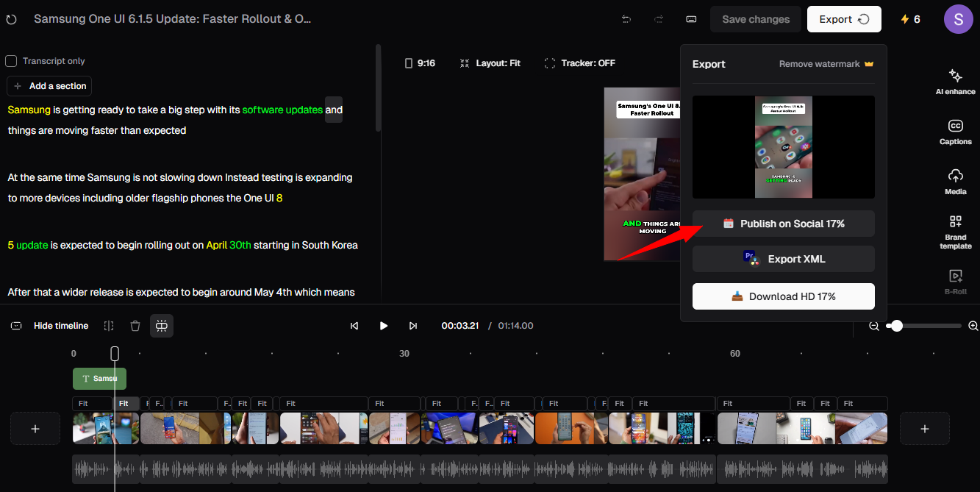Image resolution: width=980 pixels, height=492 pixels.
Task: Open the Captions panel
Action: (955, 132)
